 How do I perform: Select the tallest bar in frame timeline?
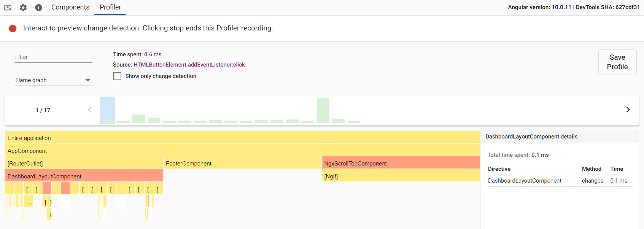pos(323,110)
